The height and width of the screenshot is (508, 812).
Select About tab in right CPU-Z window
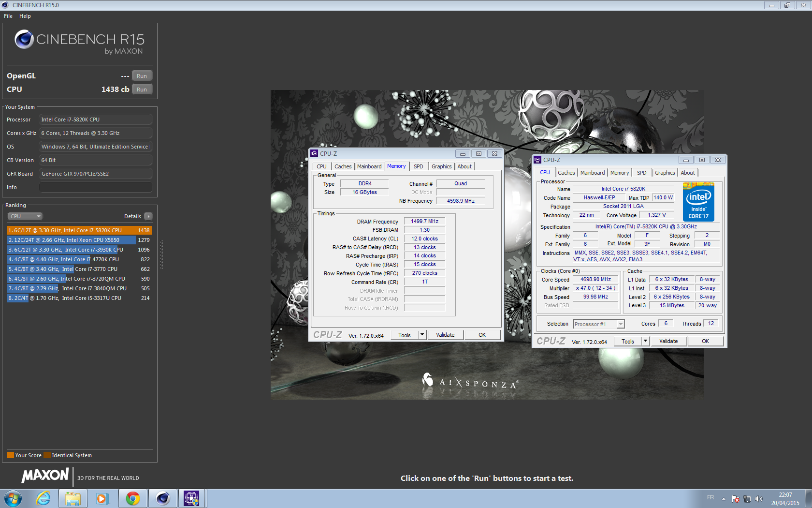pos(688,173)
